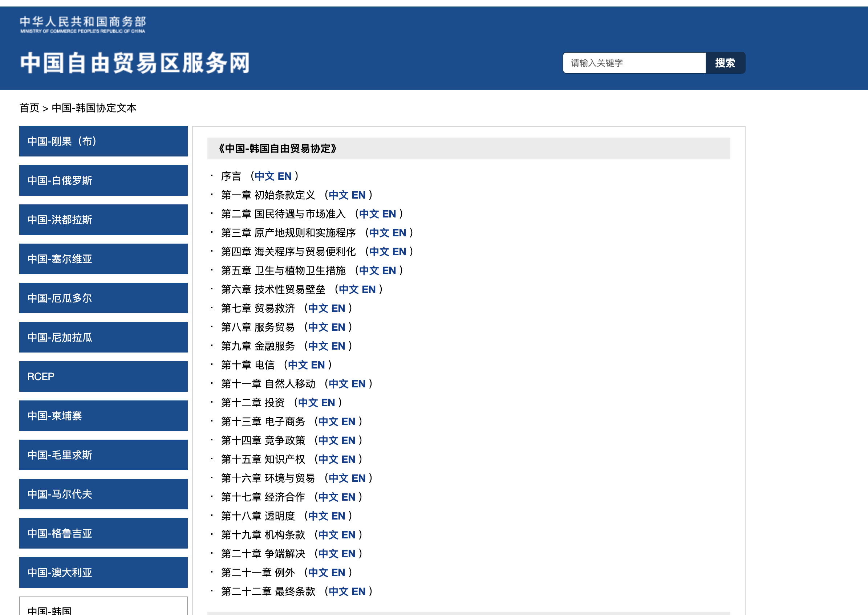
Task: Open 中文 link for 序言
Action: (264, 176)
